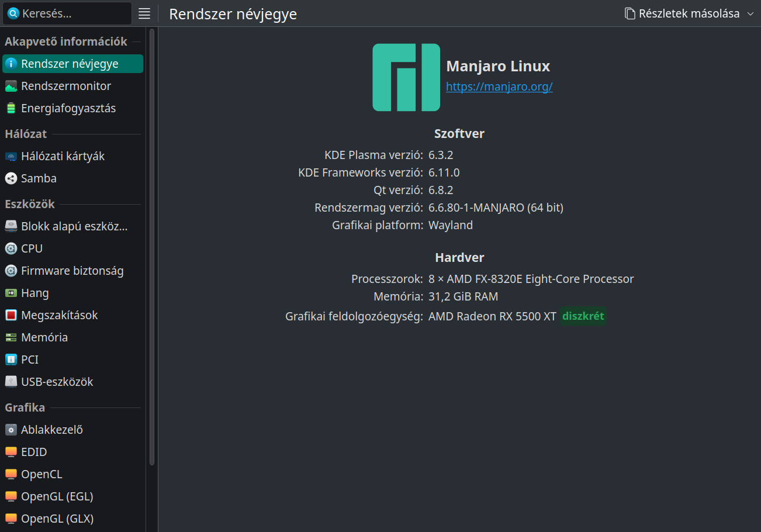Open Energiafogyasztás battery icon

(11, 108)
